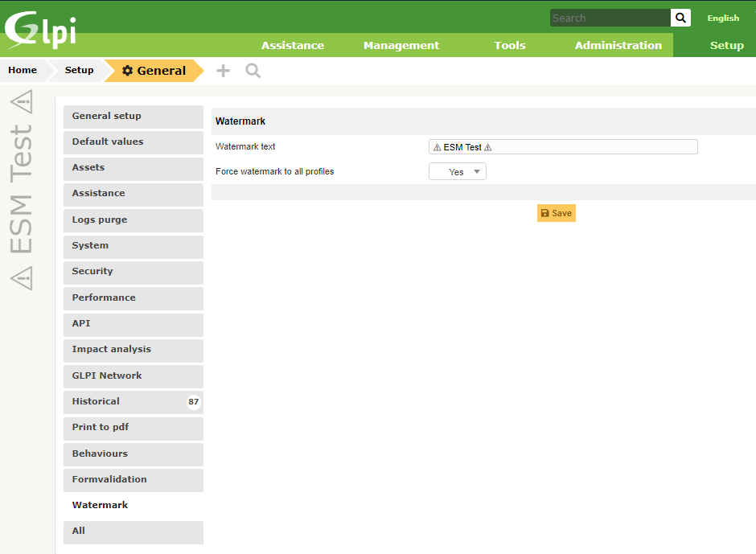
Task: Select the General setup tab
Action: click(133, 117)
